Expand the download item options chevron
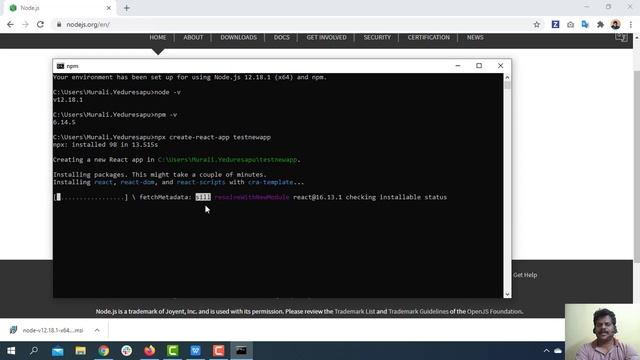 pyautogui.click(x=97, y=330)
